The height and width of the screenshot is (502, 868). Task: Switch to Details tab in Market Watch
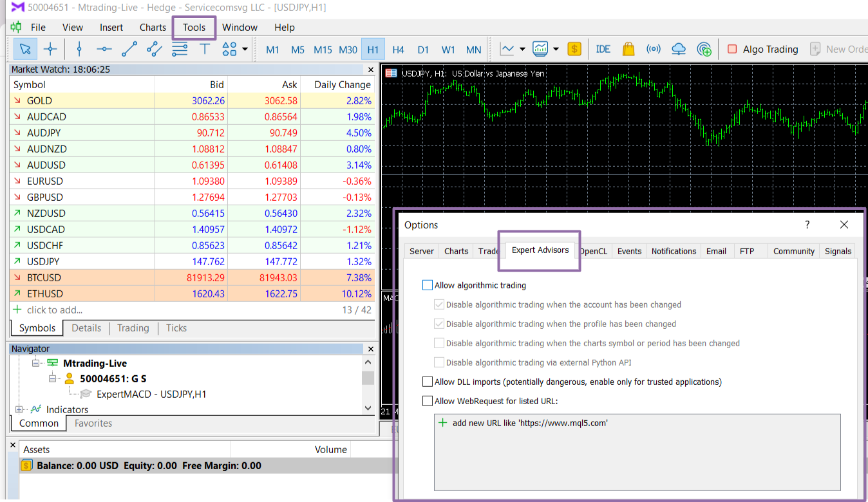86,328
